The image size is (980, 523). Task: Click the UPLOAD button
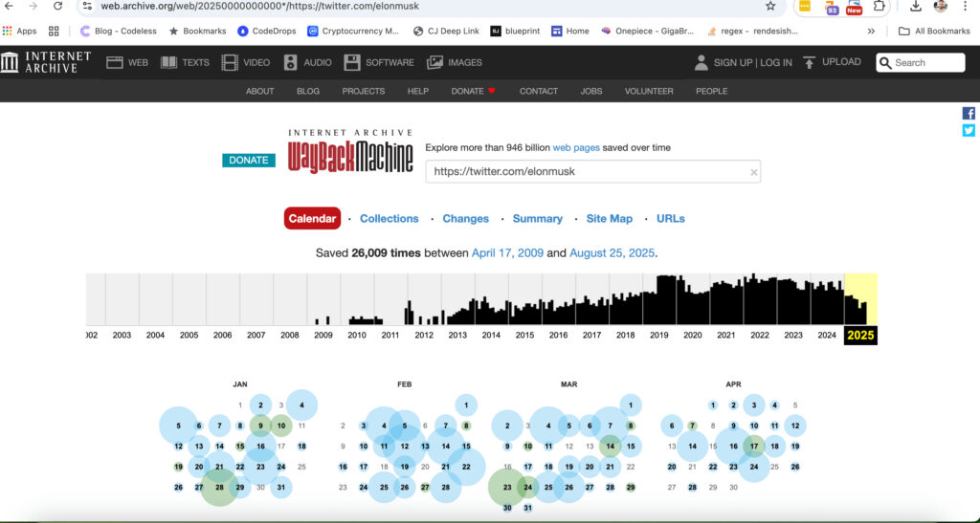(x=832, y=62)
